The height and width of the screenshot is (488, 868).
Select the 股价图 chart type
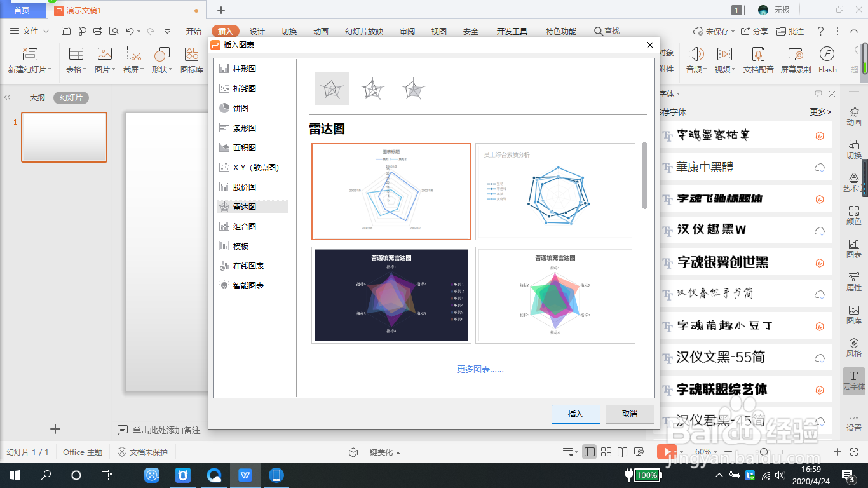point(252,187)
